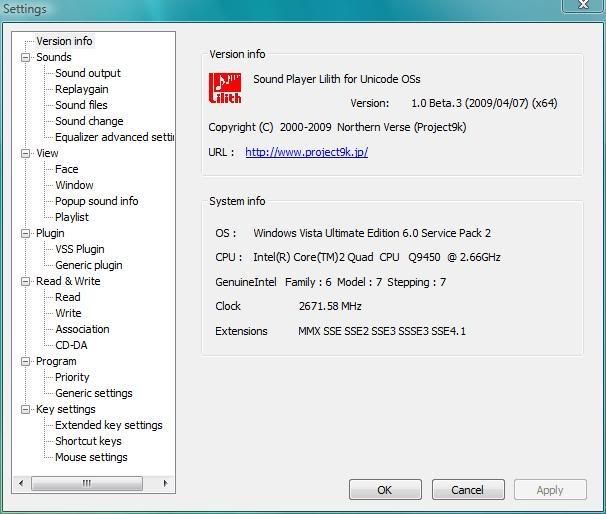Image resolution: width=606 pixels, height=514 pixels.
Task: Collapse the Plugin tree node
Action: click(x=25, y=233)
